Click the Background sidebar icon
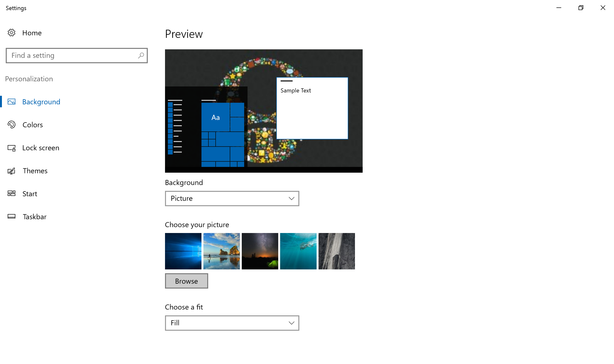The width and height of the screenshot is (614, 364). pyautogui.click(x=12, y=101)
